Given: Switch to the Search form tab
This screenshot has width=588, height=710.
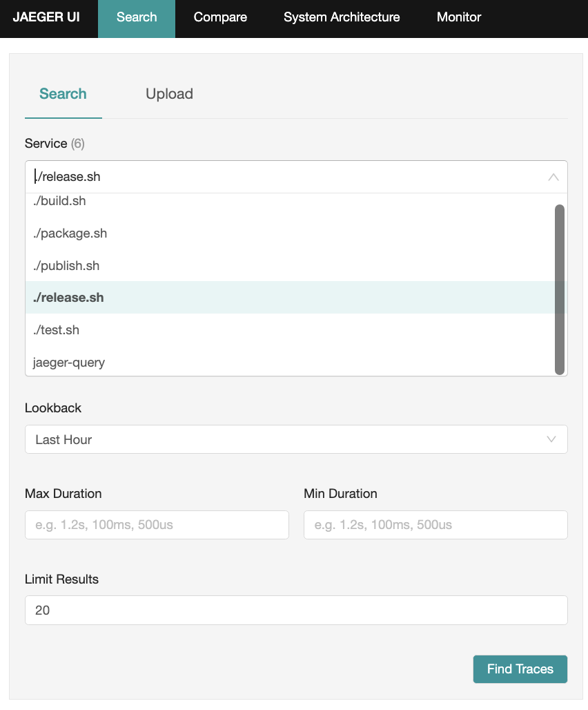Looking at the screenshot, I should (63, 94).
